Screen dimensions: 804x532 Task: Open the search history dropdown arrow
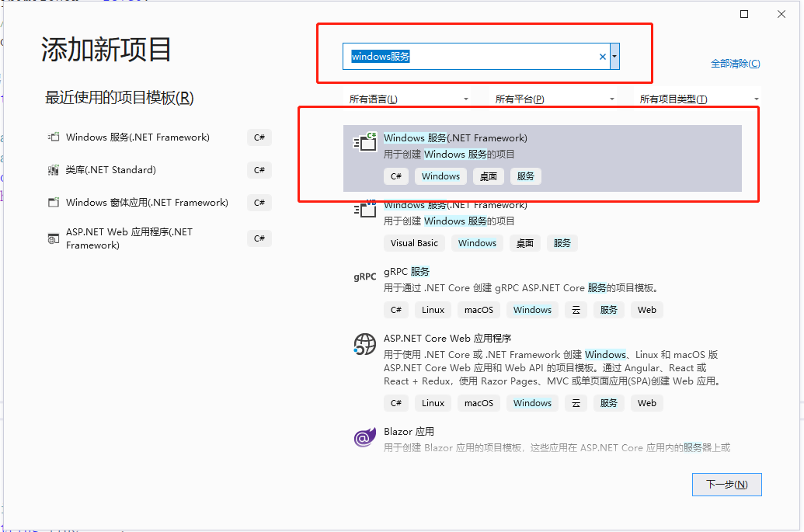[x=614, y=57]
